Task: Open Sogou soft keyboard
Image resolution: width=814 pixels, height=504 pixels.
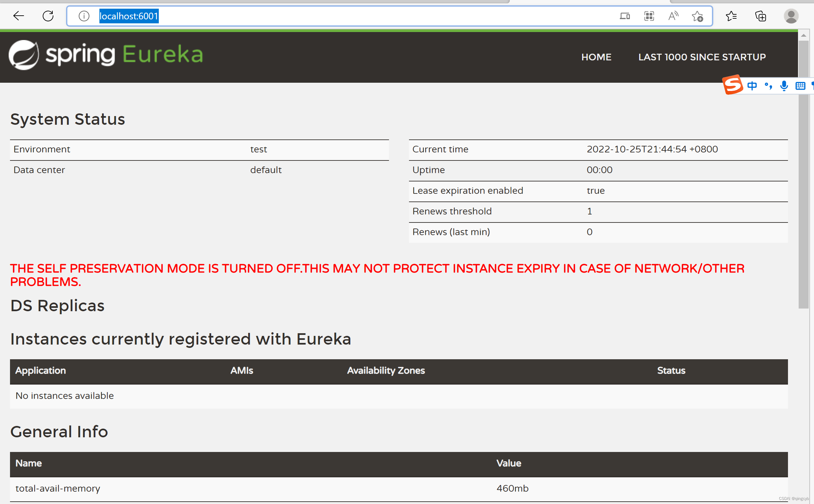Action: [x=800, y=86]
